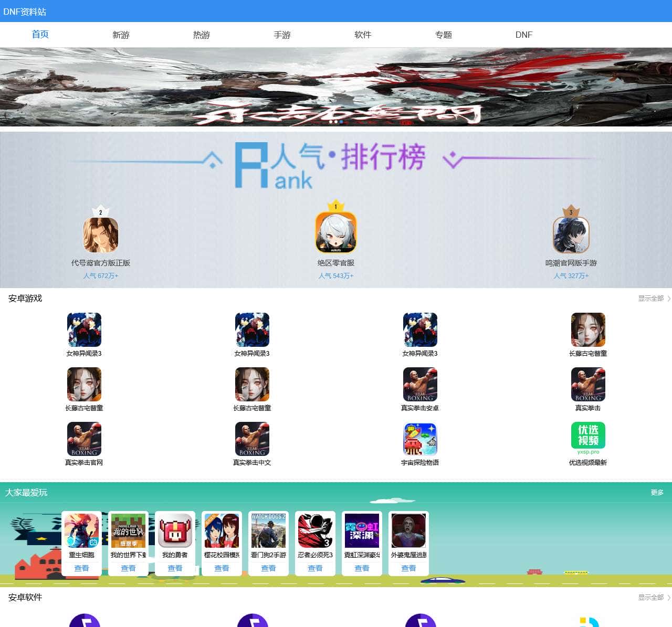The width and height of the screenshot is (672, 627).
Task: Expand 显示全部 for 安卓软件 section
Action: pyautogui.click(x=654, y=598)
